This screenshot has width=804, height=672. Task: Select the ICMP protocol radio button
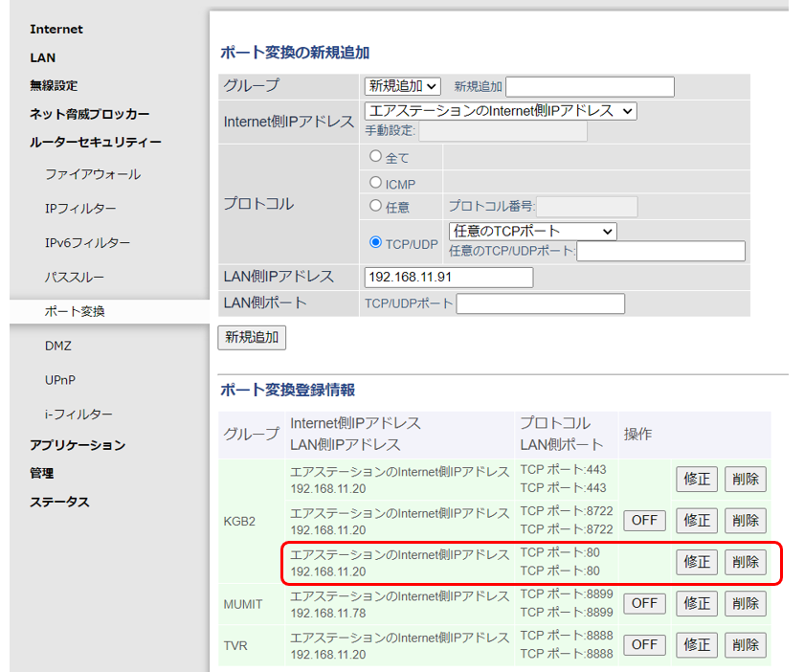tap(375, 182)
